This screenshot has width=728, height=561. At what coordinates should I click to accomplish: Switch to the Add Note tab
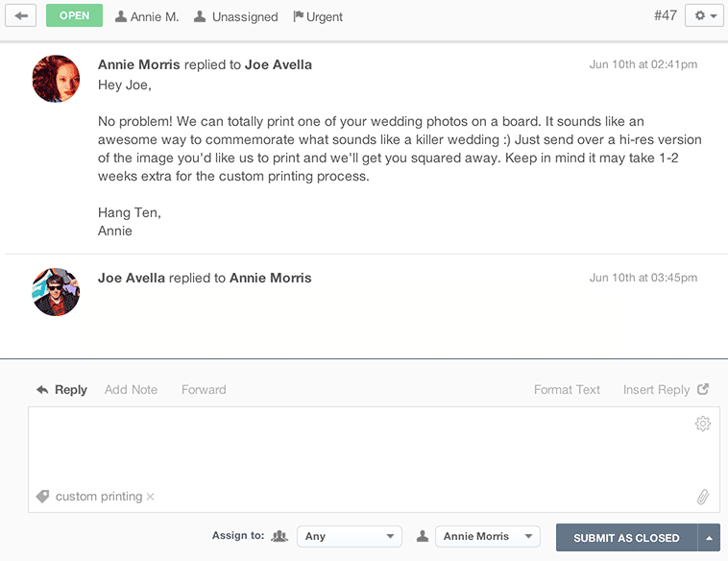click(131, 389)
